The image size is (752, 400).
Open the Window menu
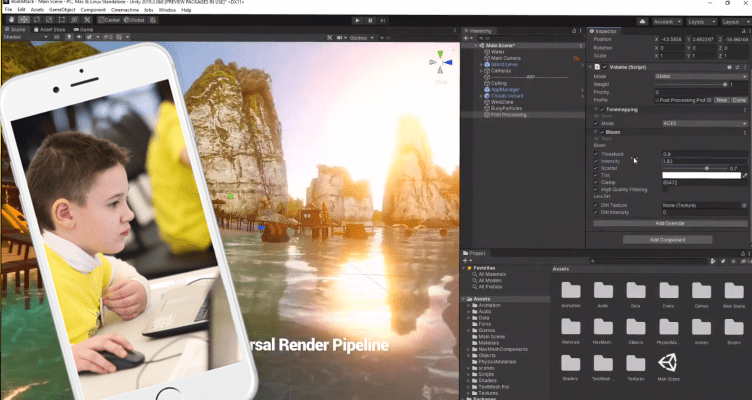(167, 10)
